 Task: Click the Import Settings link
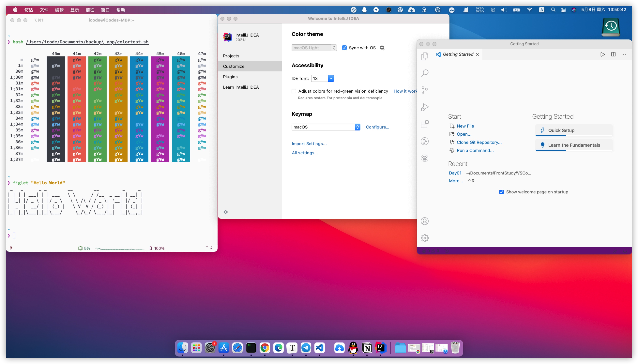click(309, 144)
